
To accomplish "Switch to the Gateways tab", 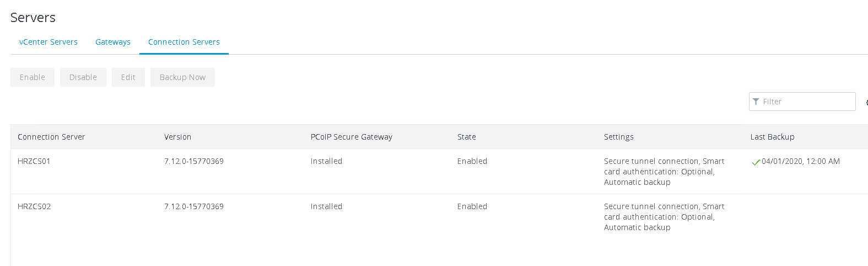I will [113, 42].
